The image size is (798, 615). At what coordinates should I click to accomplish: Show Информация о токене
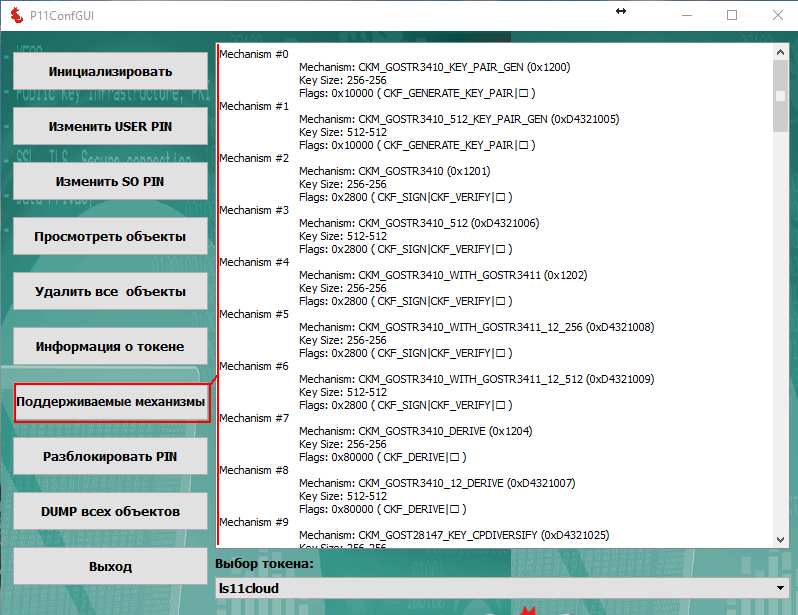(110, 346)
